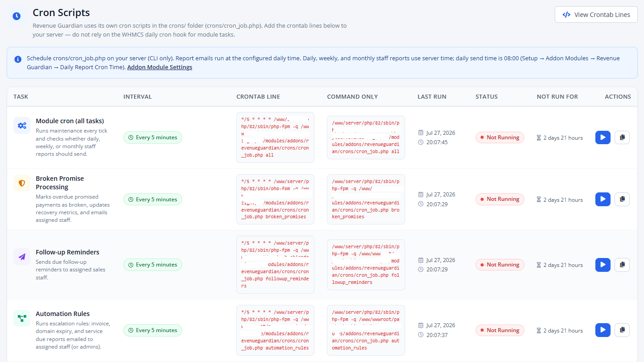Select the crontab line for Follow-up Reminders

click(x=275, y=265)
